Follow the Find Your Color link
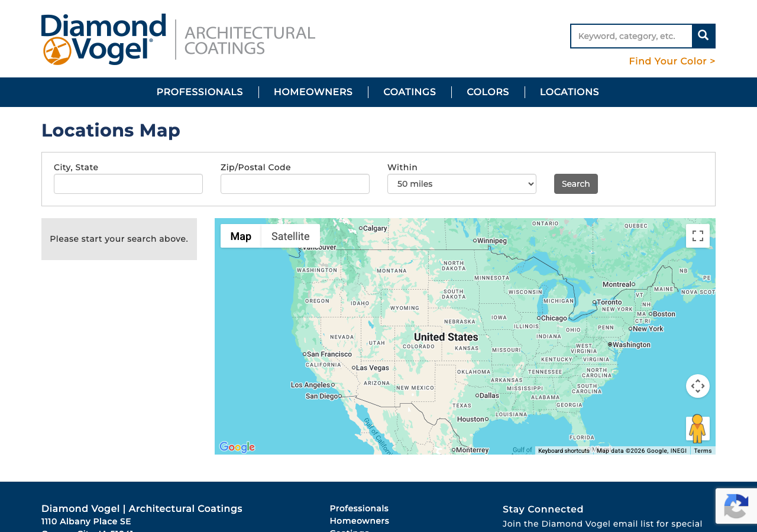 pyautogui.click(x=672, y=61)
